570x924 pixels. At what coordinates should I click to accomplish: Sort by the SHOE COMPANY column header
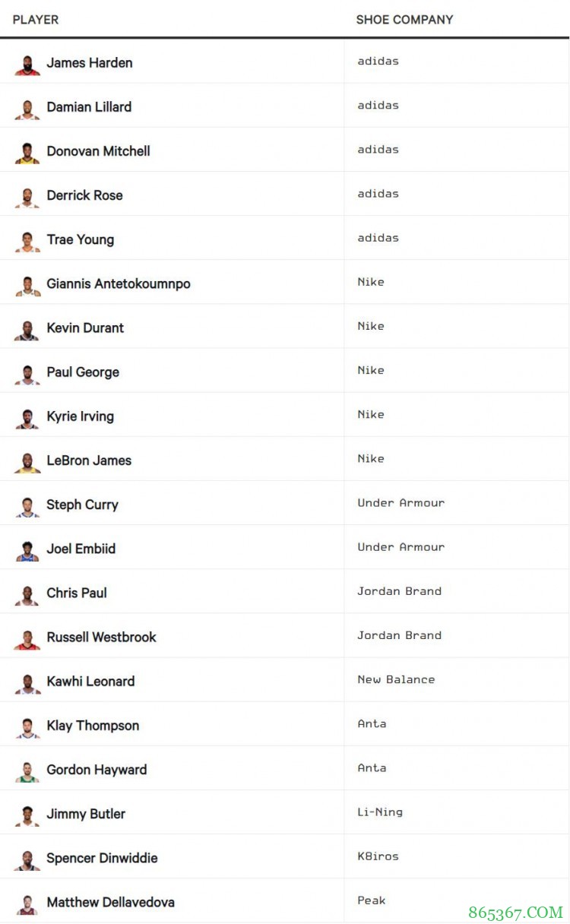(404, 20)
